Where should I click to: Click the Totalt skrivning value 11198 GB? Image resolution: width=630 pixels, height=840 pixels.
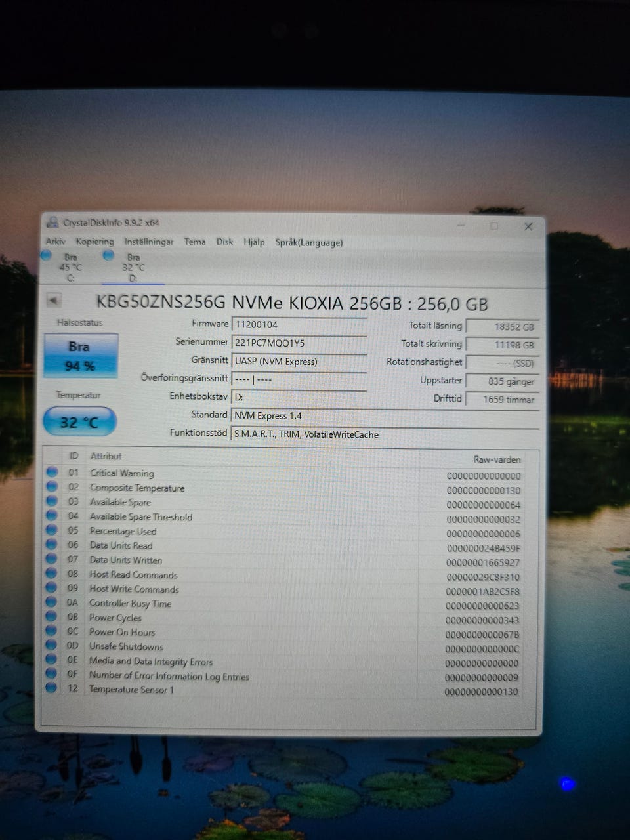[503, 345]
